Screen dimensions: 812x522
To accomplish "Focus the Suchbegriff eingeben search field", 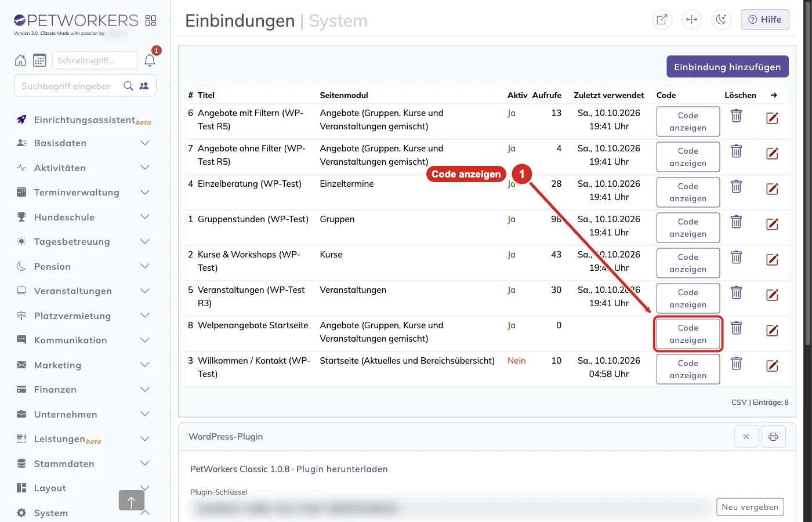I will 68,86.
